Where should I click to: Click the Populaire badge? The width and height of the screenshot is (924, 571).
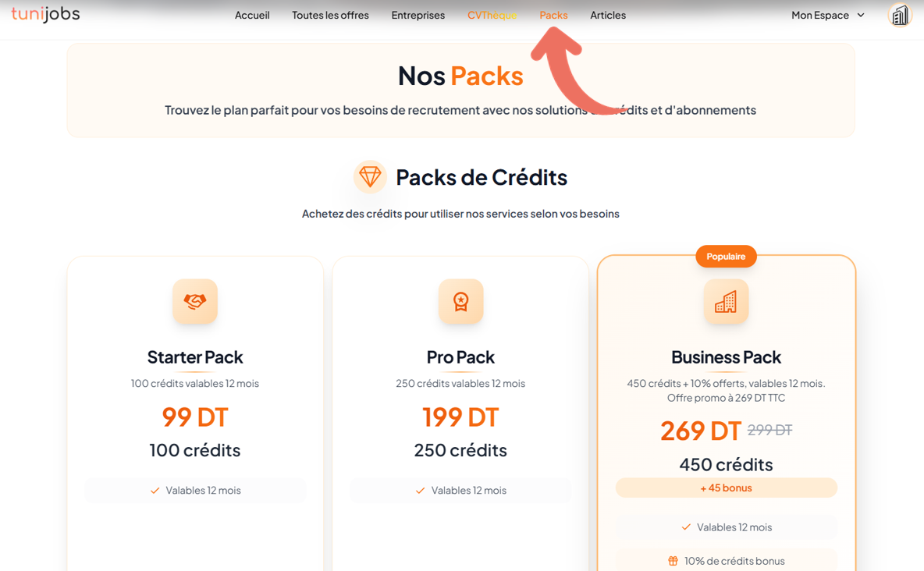coord(726,257)
